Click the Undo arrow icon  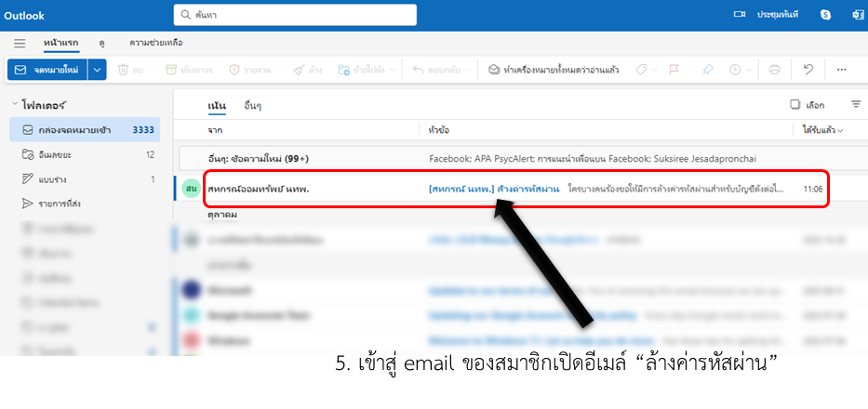[808, 70]
